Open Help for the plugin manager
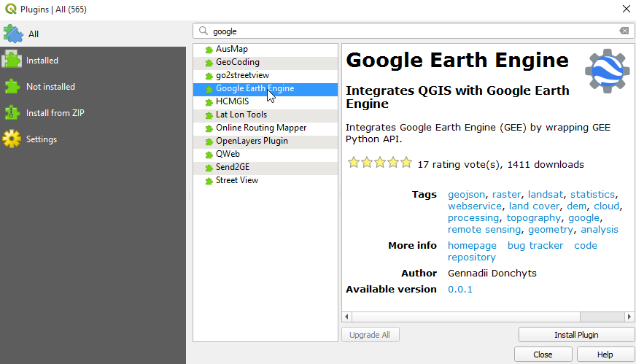Image resolution: width=636 pixels, height=364 pixels. (605, 355)
